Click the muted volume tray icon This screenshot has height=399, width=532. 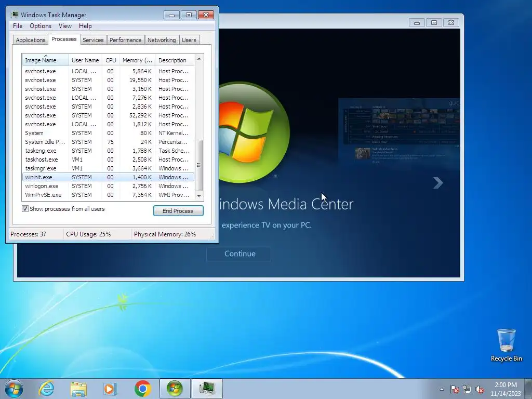point(480,390)
